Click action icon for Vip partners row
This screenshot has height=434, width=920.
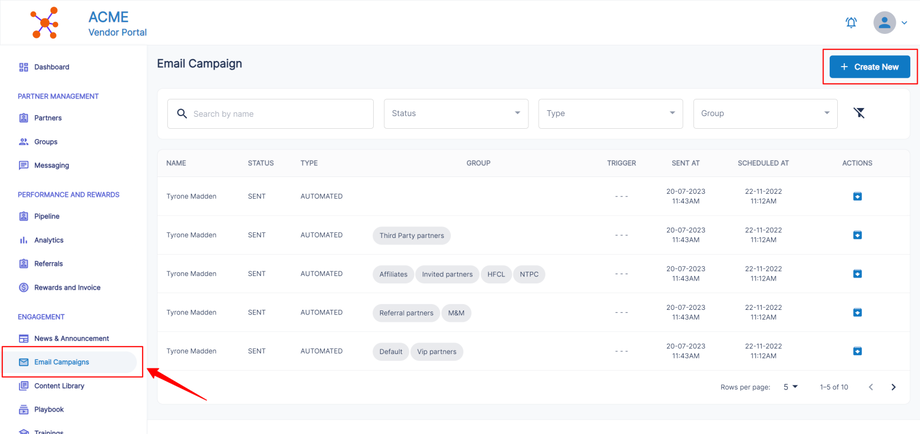[x=857, y=351]
